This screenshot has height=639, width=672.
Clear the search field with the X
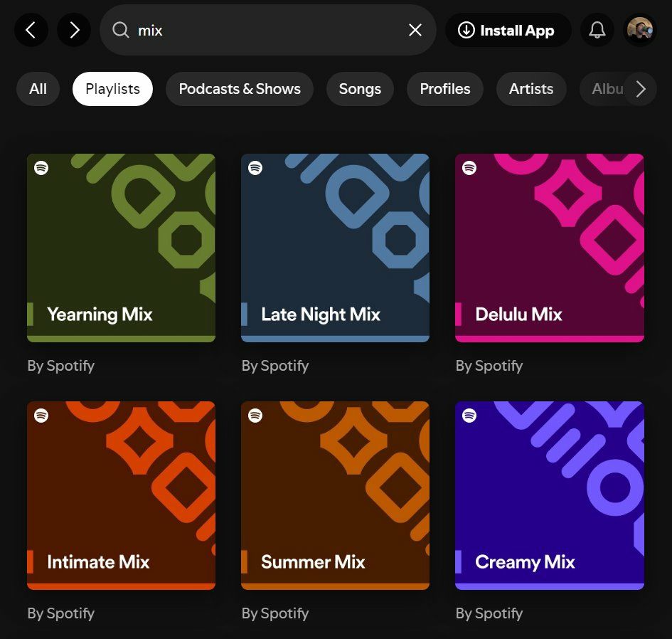(415, 30)
